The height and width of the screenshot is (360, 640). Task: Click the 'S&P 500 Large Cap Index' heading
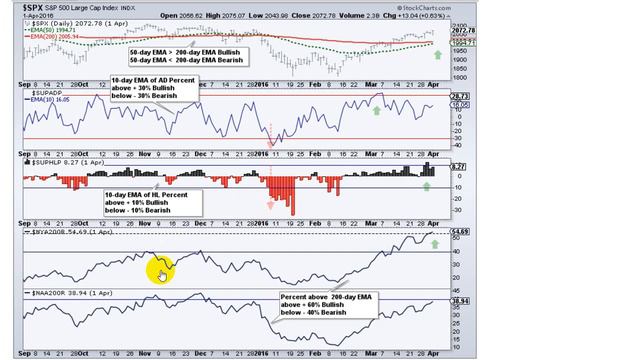point(81,8)
